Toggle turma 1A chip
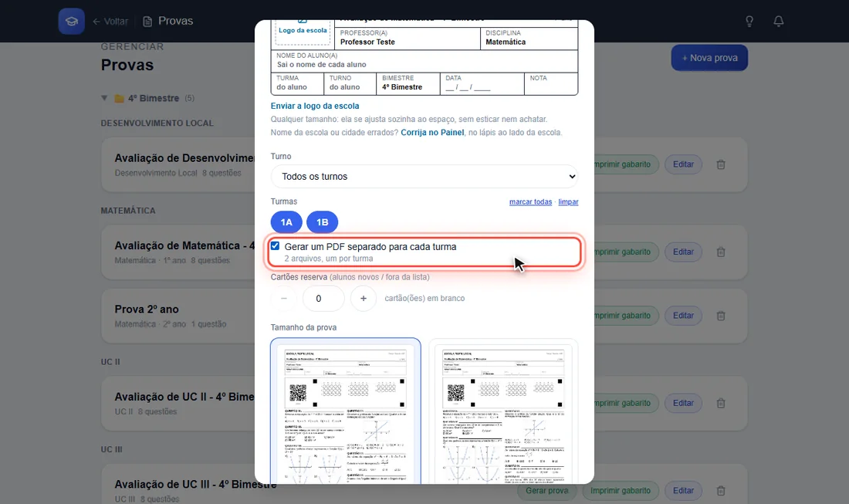The width and height of the screenshot is (849, 504). click(x=286, y=222)
